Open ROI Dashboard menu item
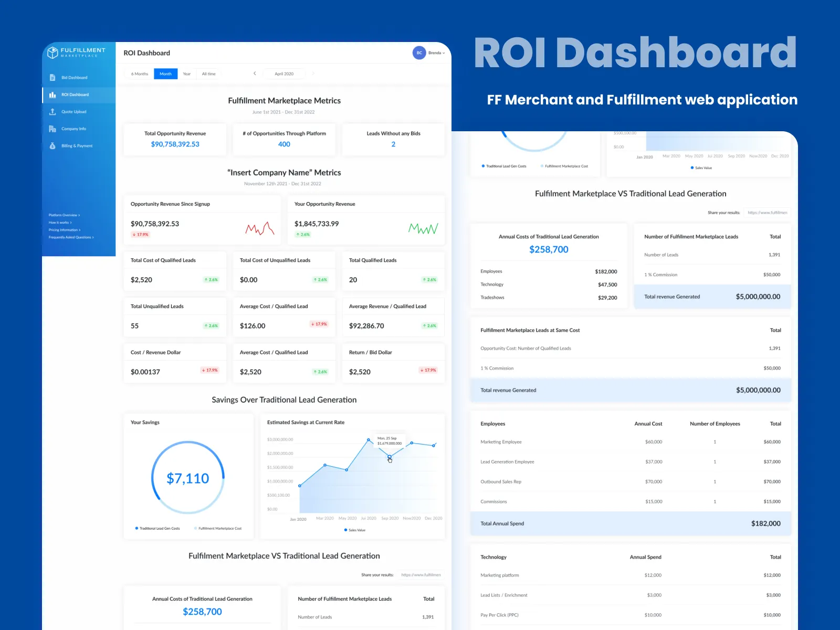 click(x=79, y=95)
